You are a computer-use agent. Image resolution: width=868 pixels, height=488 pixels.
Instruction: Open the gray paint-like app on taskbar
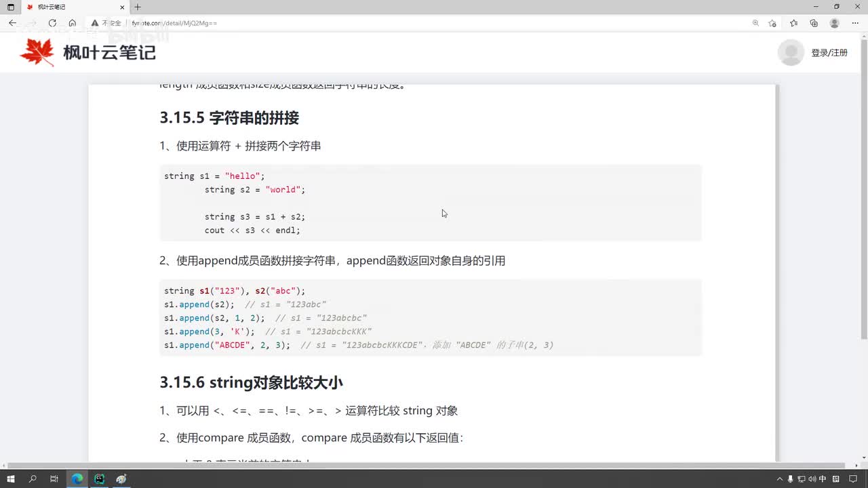point(121,479)
